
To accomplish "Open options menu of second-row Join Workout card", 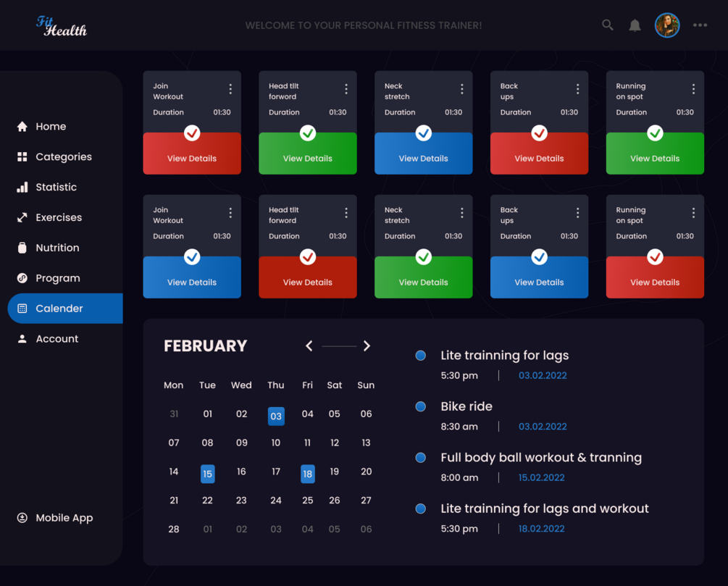I will point(230,213).
